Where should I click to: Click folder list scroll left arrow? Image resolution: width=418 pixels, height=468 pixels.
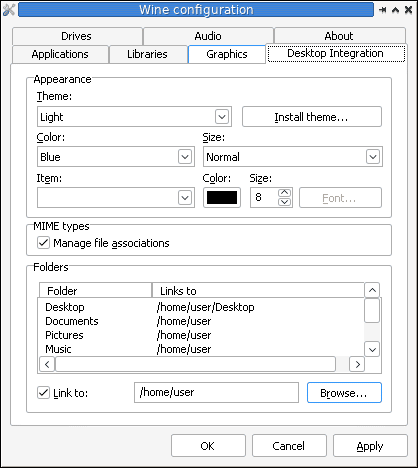[x=47, y=364]
